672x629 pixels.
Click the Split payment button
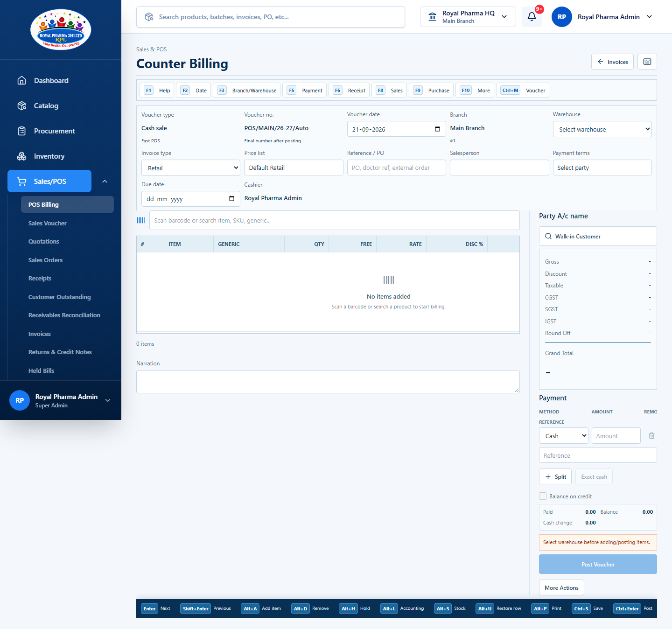click(555, 476)
